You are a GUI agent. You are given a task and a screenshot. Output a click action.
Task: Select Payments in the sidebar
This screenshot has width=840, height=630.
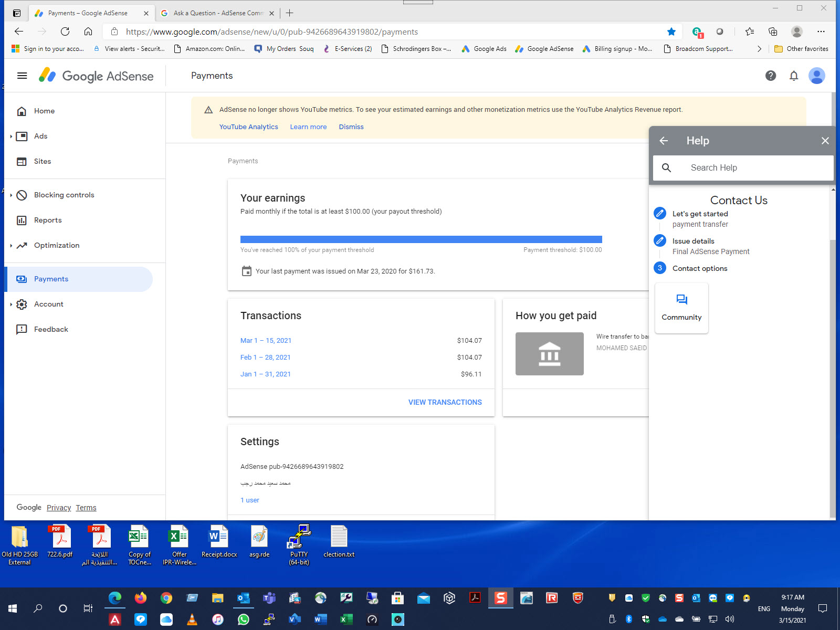click(x=79, y=279)
